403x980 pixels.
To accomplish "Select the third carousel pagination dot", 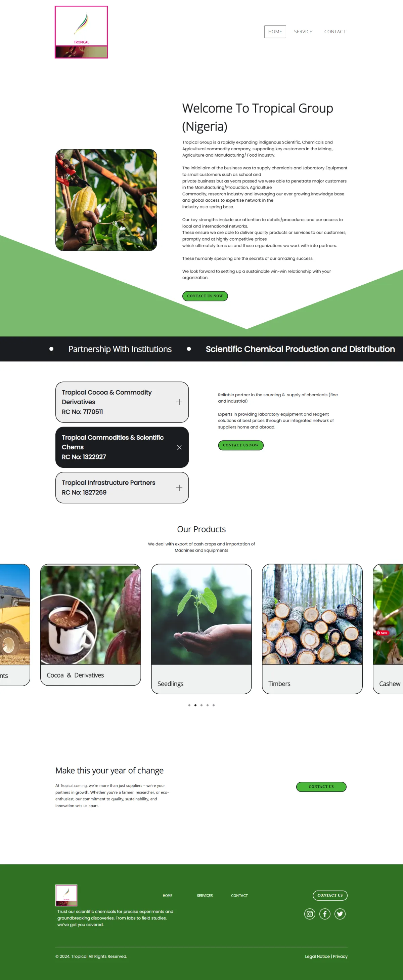I will tap(201, 705).
